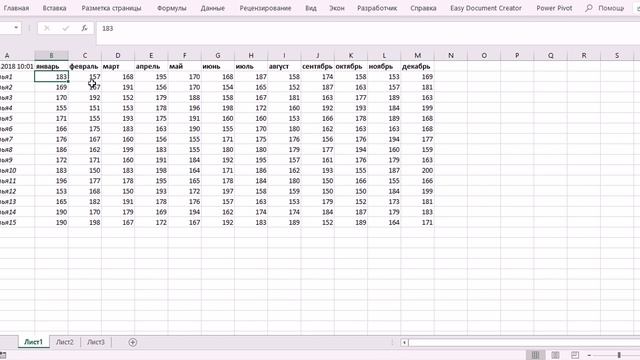
Task: Open the Insert Function fx button
Action: pos(84,28)
